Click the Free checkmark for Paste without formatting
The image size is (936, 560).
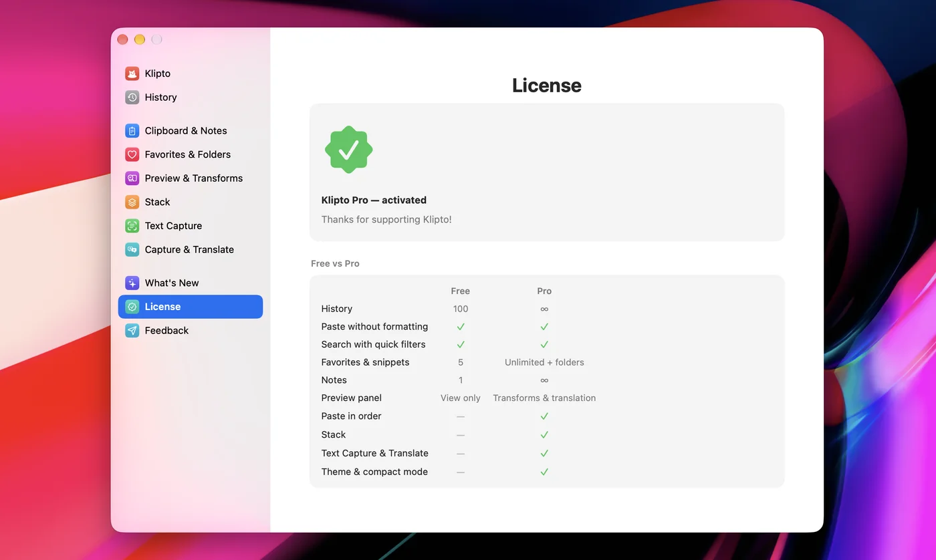coord(461,327)
